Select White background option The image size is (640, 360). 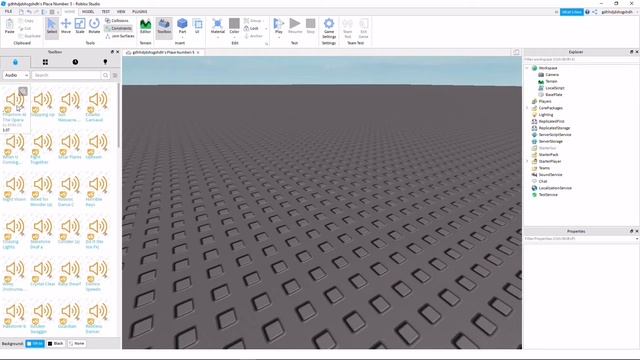[x=35, y=344]
